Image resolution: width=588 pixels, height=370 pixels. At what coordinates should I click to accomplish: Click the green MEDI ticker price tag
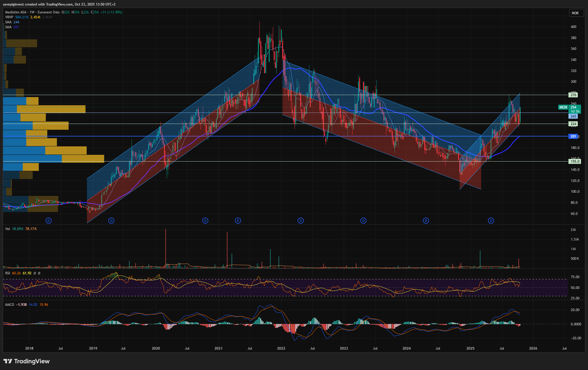[563, 107]
